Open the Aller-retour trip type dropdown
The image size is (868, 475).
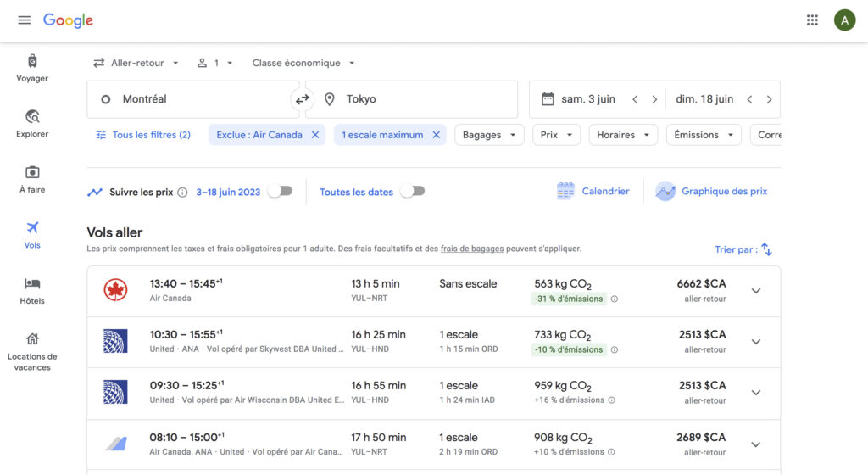point(136,63)
